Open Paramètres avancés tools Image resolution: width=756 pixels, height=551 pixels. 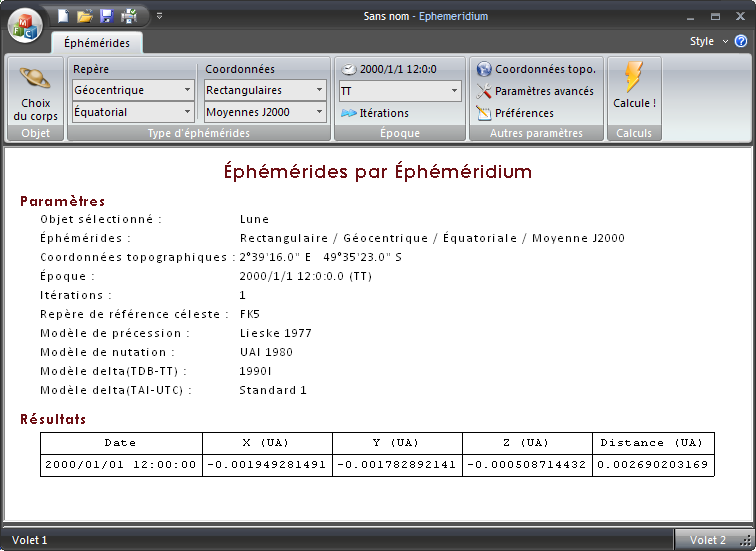[535, 91]
